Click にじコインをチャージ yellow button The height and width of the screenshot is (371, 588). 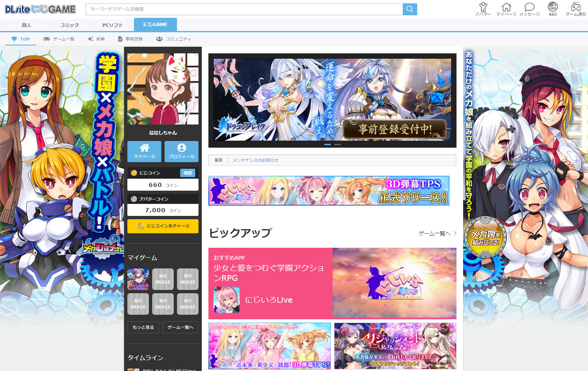tap(163, 226)
